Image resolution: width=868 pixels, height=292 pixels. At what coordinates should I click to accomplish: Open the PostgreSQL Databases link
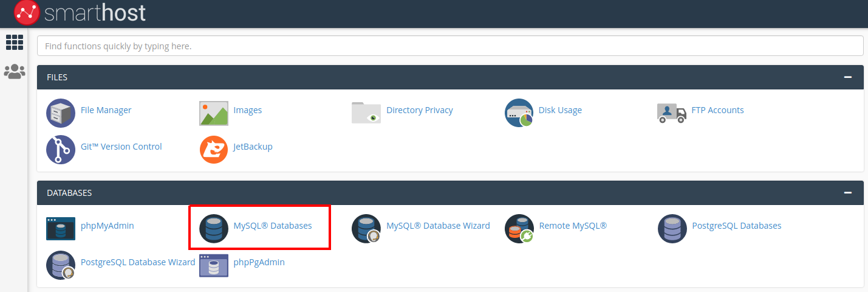coord(736,226)
